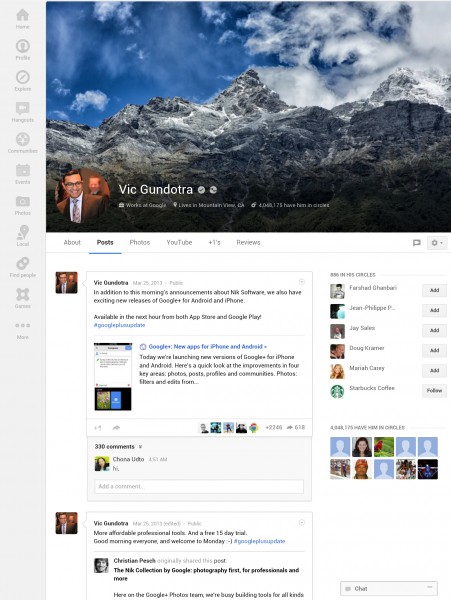
Task: Expand the 330 comments list
Action: [118, 447]
